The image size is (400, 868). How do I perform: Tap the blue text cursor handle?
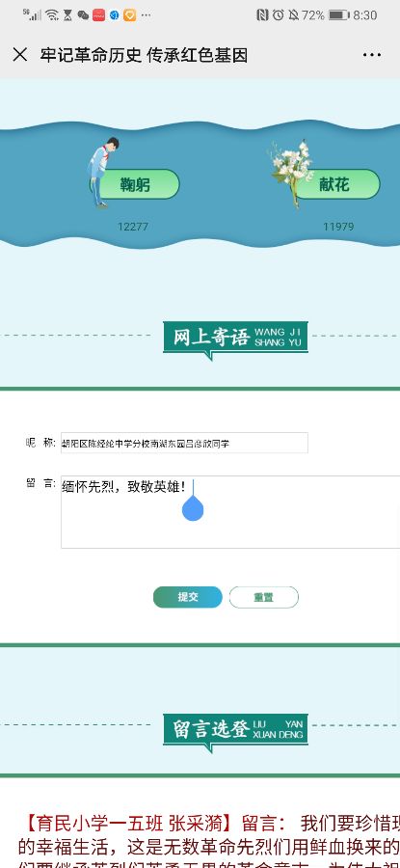193,508
